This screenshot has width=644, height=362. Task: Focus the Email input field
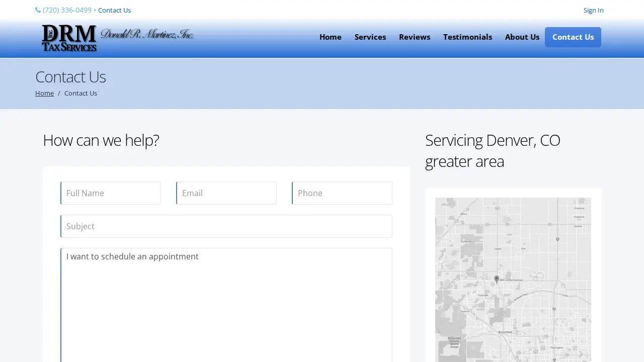click(226, 193)
